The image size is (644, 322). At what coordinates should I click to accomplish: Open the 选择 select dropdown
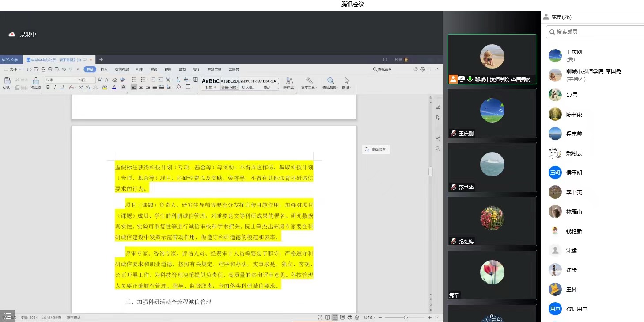coord(347,88)
